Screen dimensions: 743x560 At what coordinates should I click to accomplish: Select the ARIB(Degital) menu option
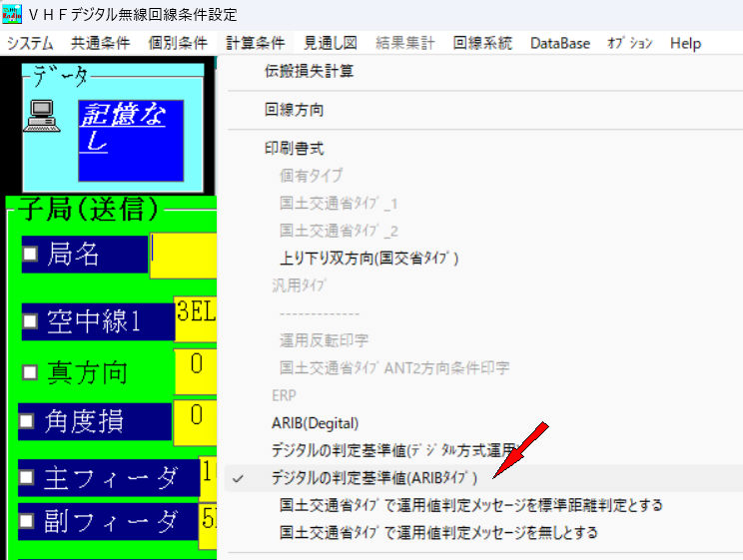[x=315, y=423]
